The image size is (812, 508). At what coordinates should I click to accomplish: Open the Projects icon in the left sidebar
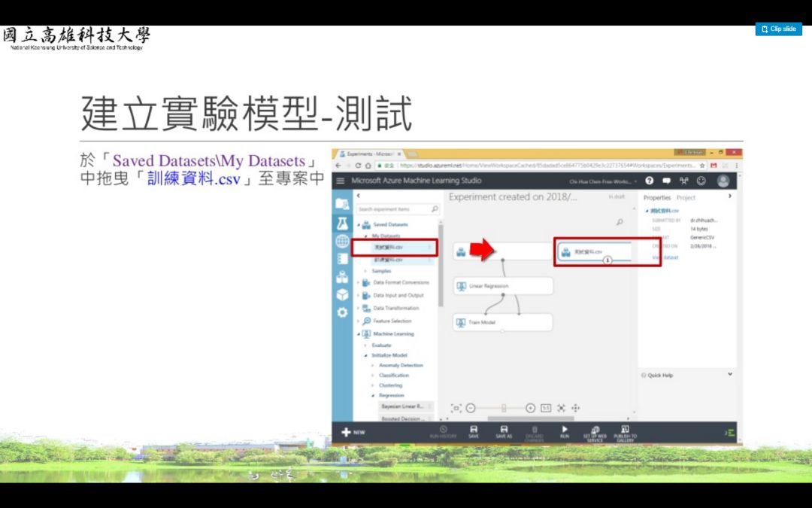coord(342,204)
